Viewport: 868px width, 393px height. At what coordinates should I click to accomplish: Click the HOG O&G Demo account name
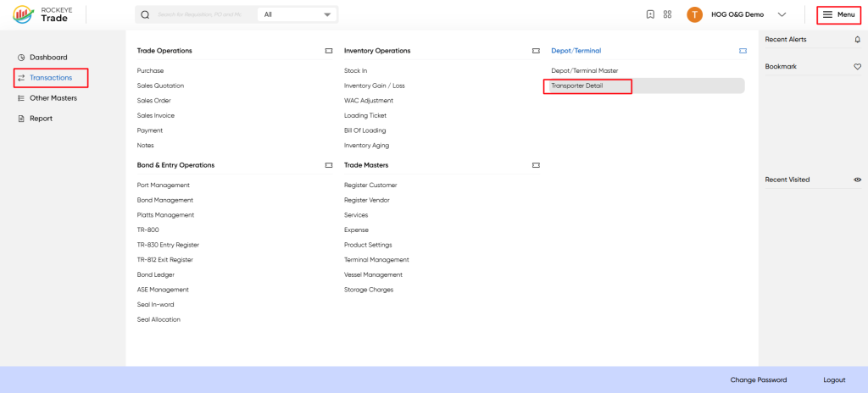(x=737, y=15)
